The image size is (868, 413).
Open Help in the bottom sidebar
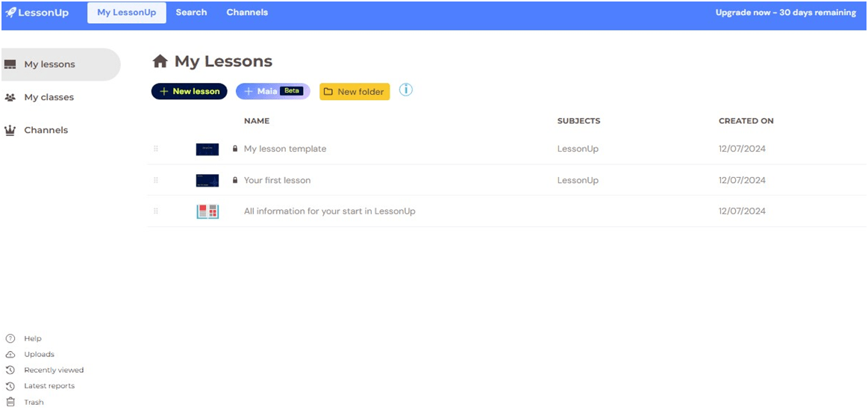(33, 338)
